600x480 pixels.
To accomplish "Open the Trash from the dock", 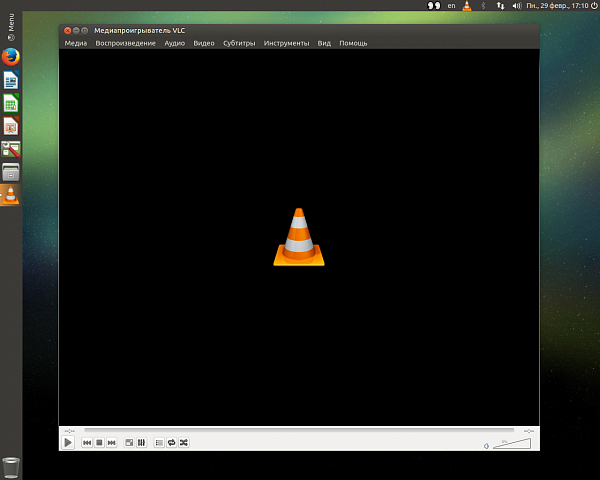I will point(11,467).
